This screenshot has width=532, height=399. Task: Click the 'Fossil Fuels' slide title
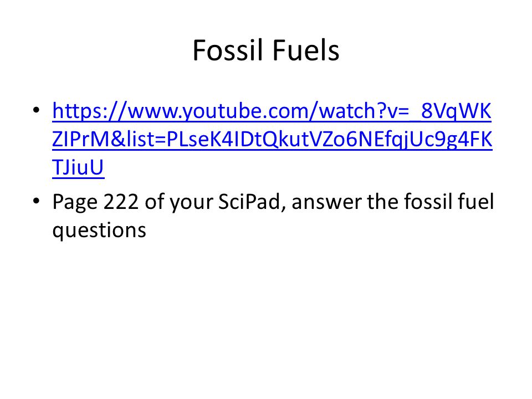(x=266, y=50)
